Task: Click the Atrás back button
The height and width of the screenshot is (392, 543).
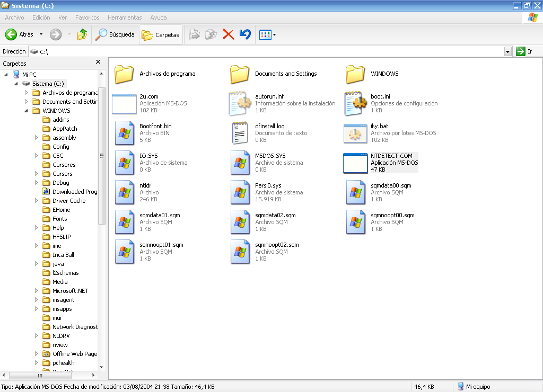Action: pyautogui.click(x=20, y=35)
